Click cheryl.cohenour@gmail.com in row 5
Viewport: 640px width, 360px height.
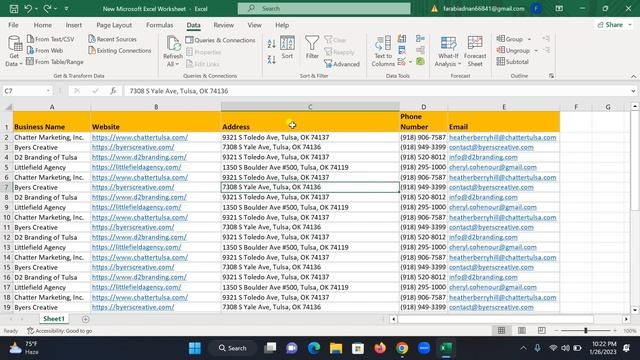[x=493, y=167]
